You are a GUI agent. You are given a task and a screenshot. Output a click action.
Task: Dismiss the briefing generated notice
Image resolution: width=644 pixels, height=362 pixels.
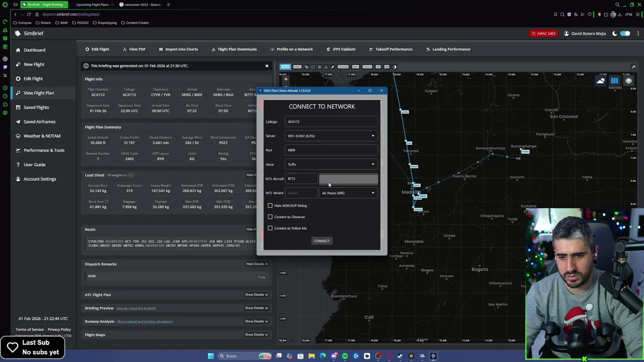(267, 66)
